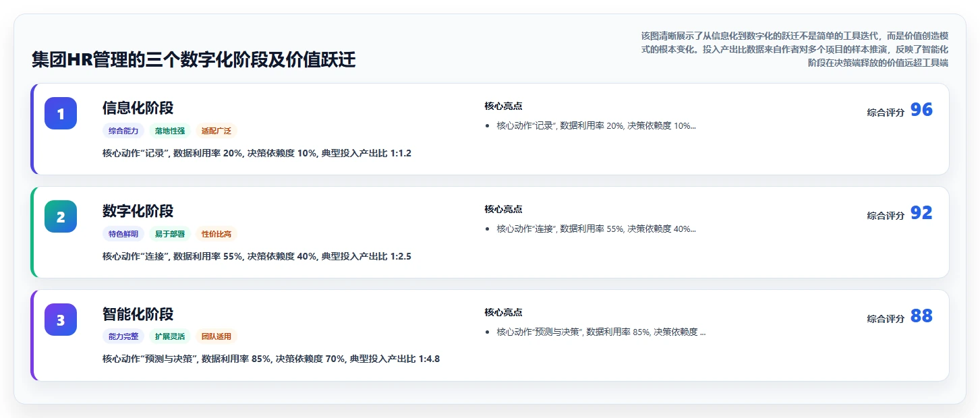Click the 易于部署 tag

170,234
